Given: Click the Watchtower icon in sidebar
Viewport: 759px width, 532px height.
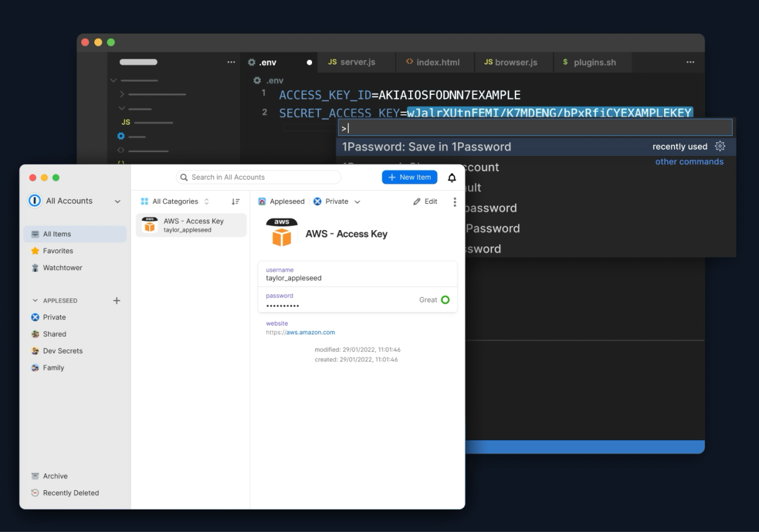Looking at the screenshot, I should (35, 268).
